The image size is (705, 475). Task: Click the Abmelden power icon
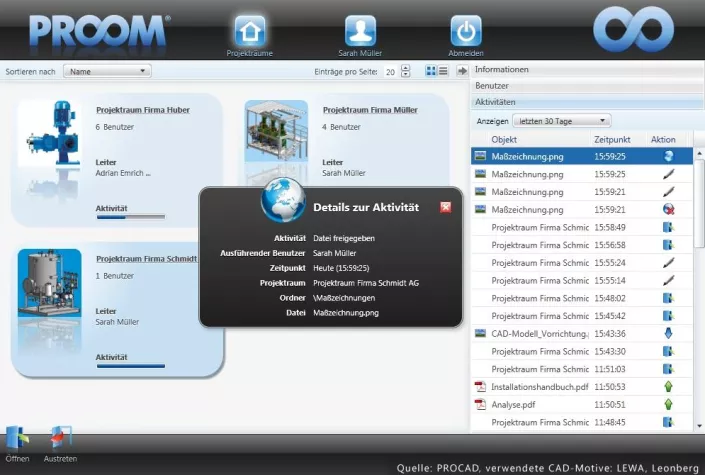tap(465, 30)
